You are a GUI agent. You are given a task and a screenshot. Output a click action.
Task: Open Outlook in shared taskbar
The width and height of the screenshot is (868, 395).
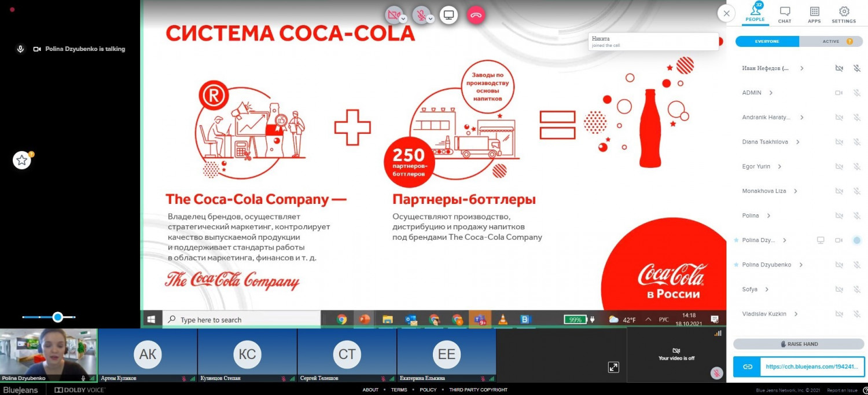pyautogui.click(x=411, y=319)
